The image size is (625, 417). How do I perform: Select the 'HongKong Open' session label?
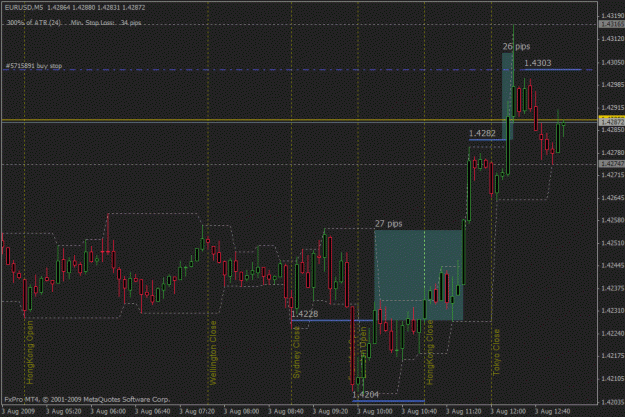point(31,352)
